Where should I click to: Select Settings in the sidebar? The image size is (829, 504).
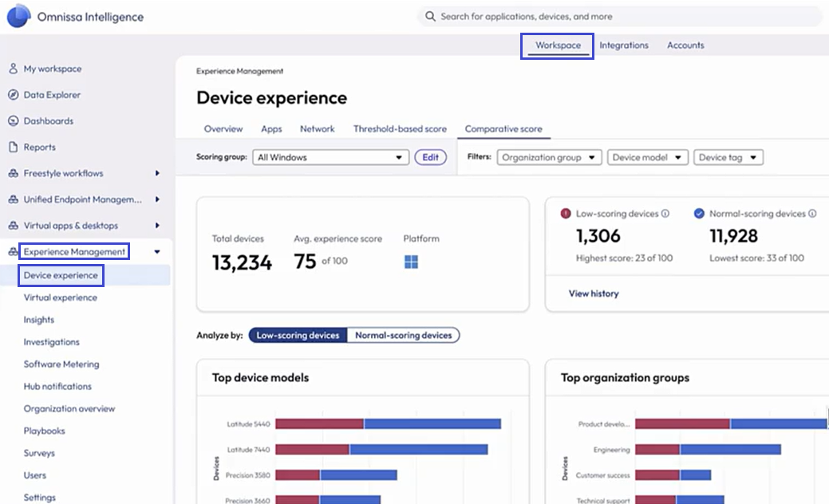(x=39, y=497)
